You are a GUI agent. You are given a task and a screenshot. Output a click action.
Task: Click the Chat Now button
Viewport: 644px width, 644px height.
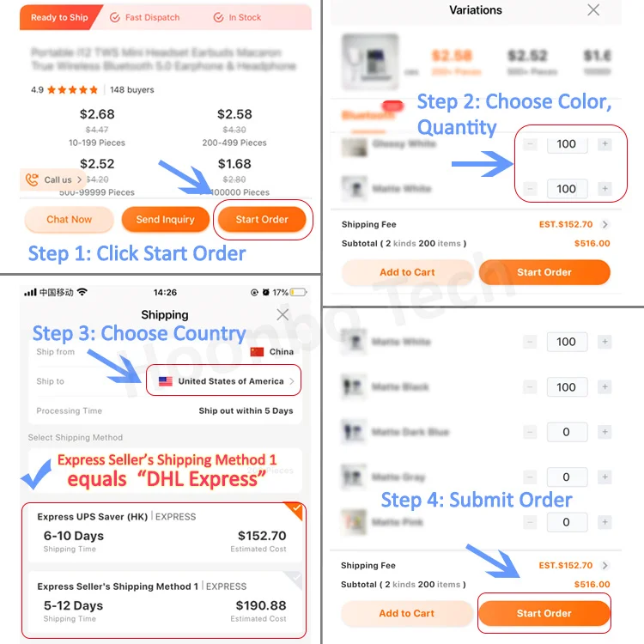pos(69,219)
